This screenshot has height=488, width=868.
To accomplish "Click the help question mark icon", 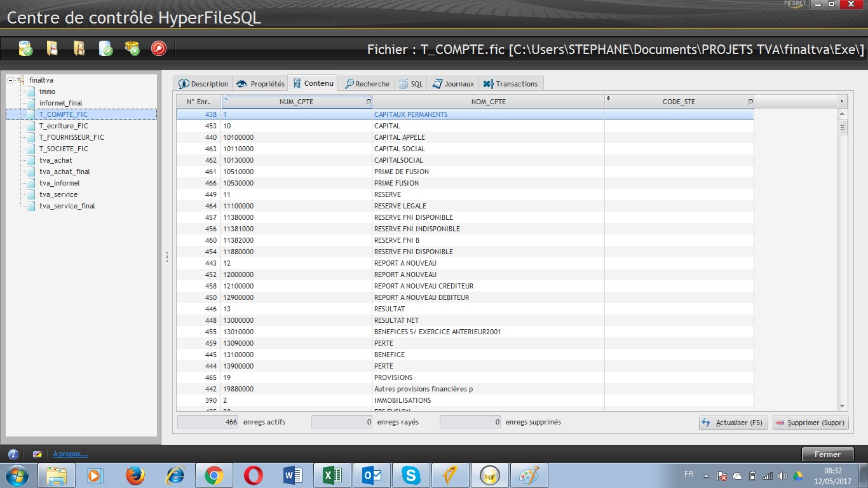I will click(13, 454).
